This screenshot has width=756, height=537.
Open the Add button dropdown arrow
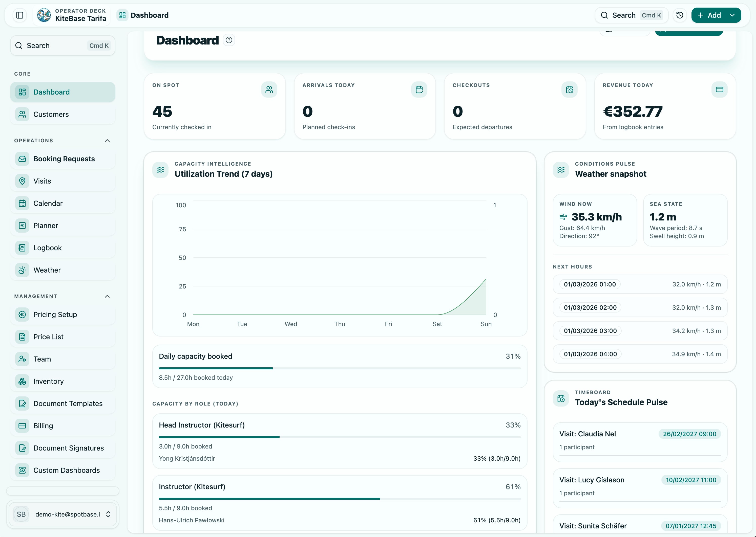(732, 15)
